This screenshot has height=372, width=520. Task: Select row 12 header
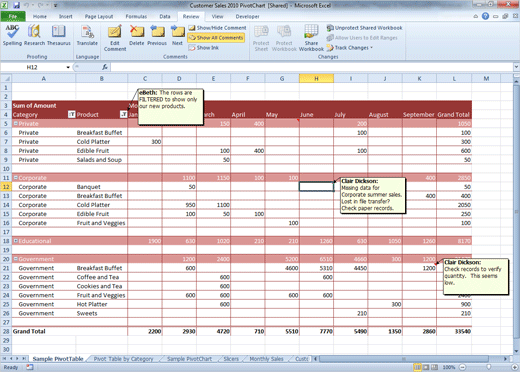coord(6,187)
